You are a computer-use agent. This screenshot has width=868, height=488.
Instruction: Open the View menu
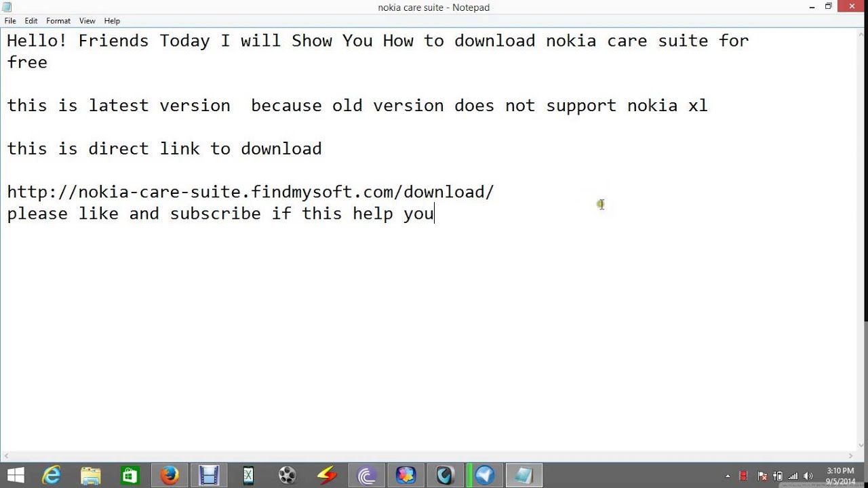pyautogui.click(x=87, y=21)
